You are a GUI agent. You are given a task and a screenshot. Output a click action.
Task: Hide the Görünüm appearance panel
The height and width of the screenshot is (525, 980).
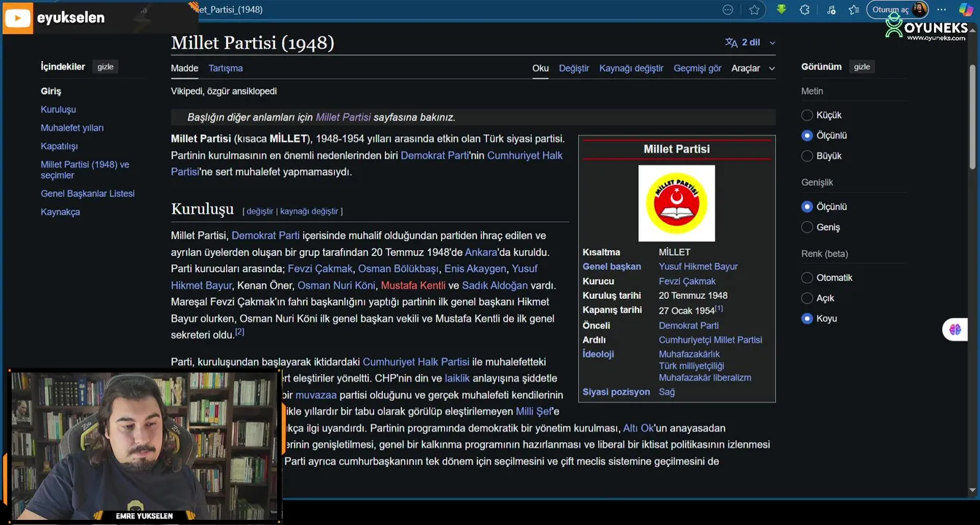pyautogui.click(x=862, y=67)
